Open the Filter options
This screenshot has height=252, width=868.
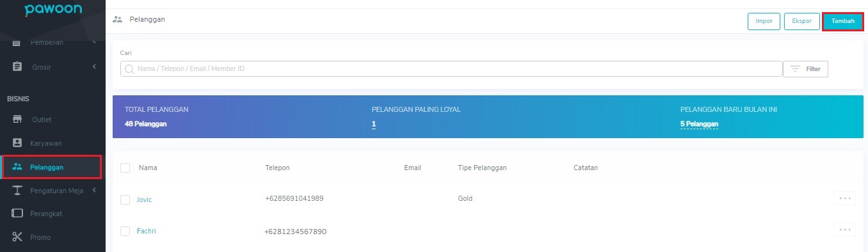[805, 69]
